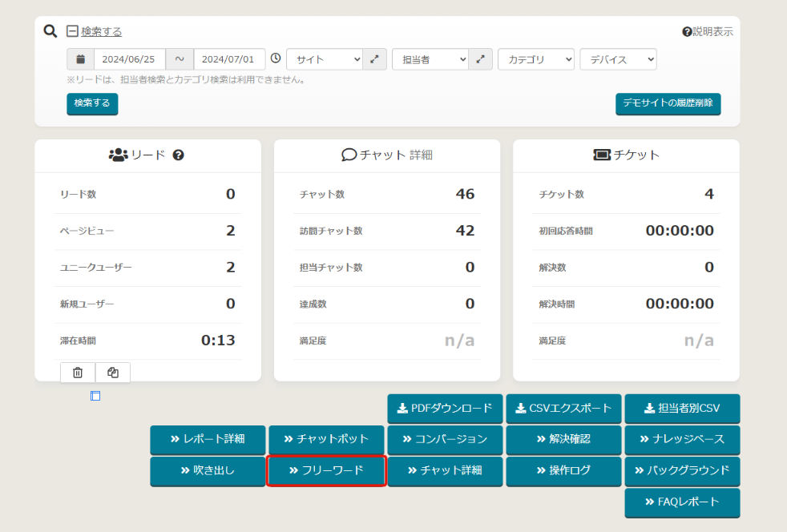
Task: Click the small blue window icon below the trash
Action: (x=95, y=396)
